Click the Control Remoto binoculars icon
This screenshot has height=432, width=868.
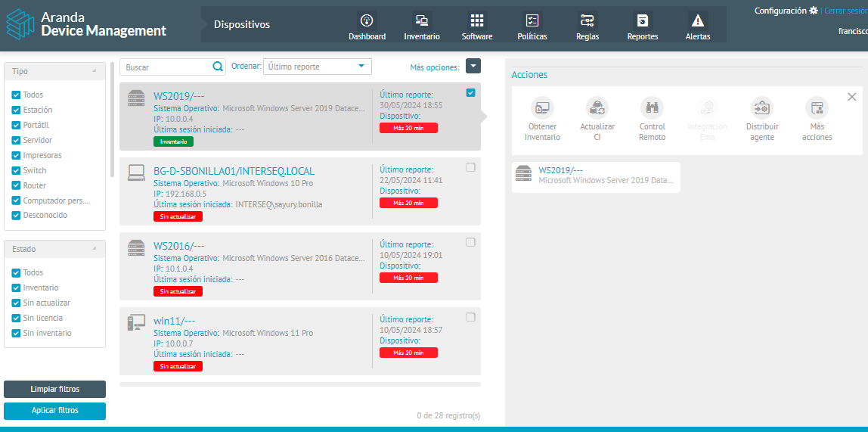pos(652,108)
